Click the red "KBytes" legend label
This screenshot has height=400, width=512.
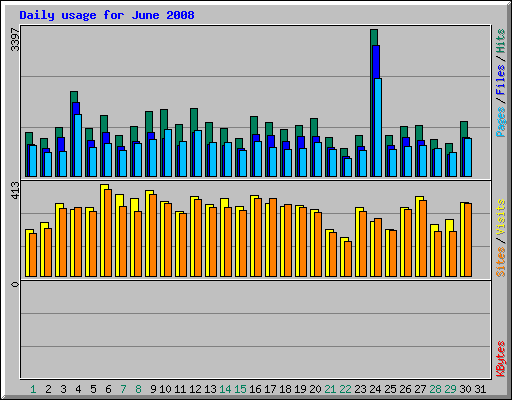click(500, 359)
